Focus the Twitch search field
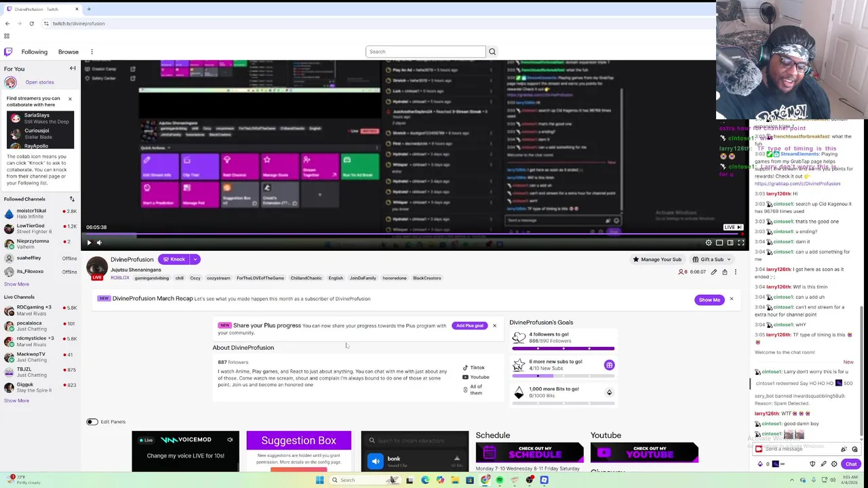 [425, 52]
